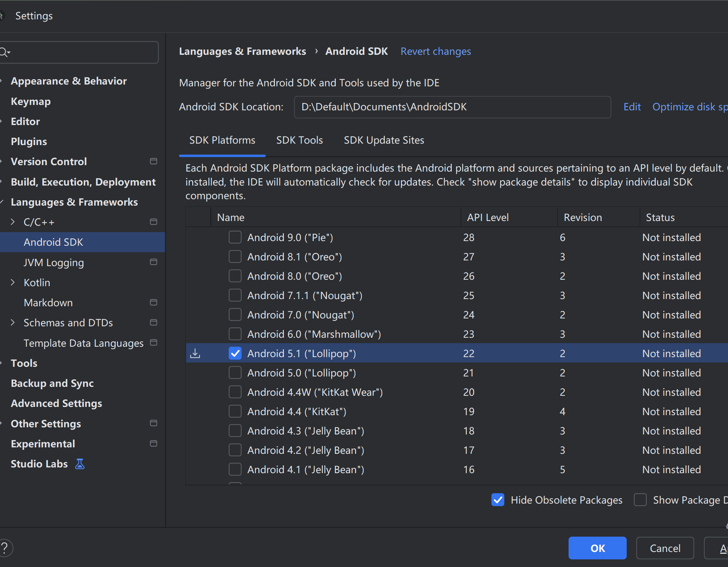This screenshot has width=728, height=567.
Task: Expand the C/C++ tree node
Action: 13,222
